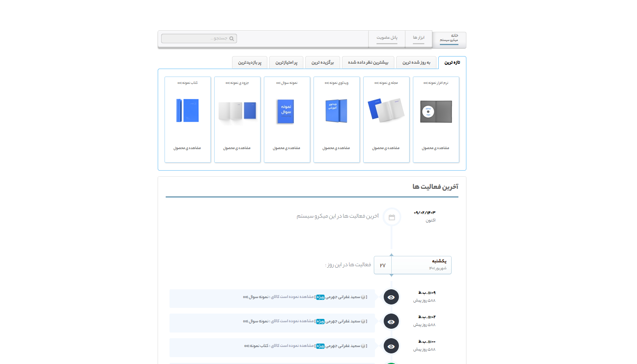The height and width of the screenshot is (364, 637).
Task: Click the eye icon for the 11:02 activity
Action: pyautogui.click(x=391, y=322)
